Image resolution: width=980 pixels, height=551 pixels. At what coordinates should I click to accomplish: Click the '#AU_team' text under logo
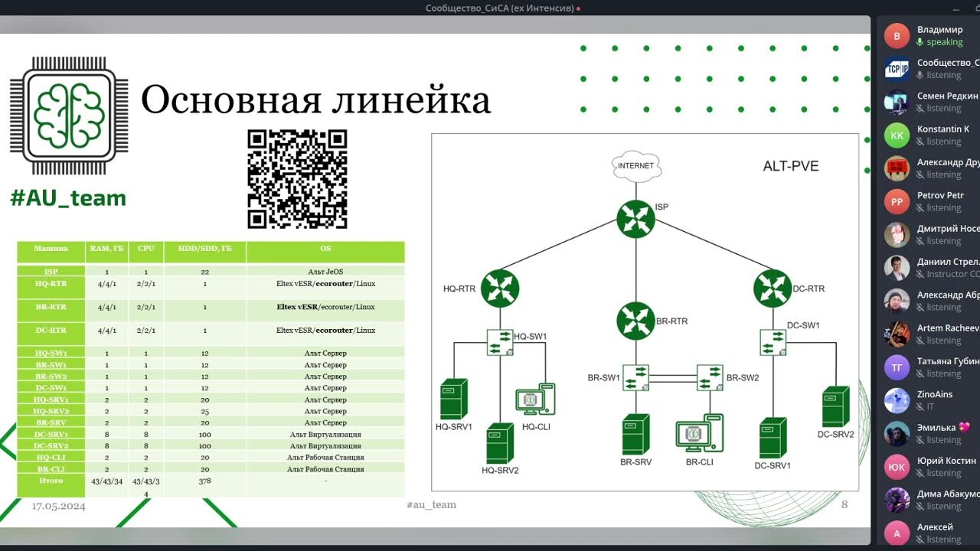click(68, 198)
